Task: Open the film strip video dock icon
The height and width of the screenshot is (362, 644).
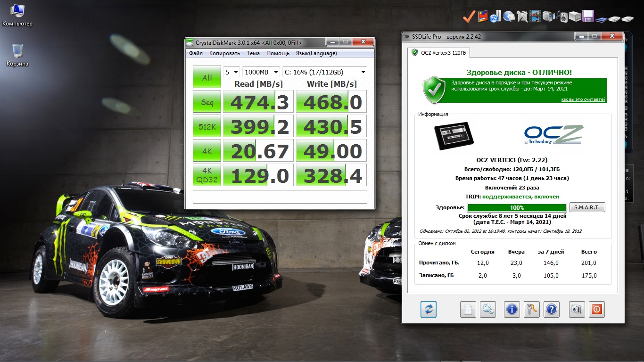Action: [x=535, y=17]
